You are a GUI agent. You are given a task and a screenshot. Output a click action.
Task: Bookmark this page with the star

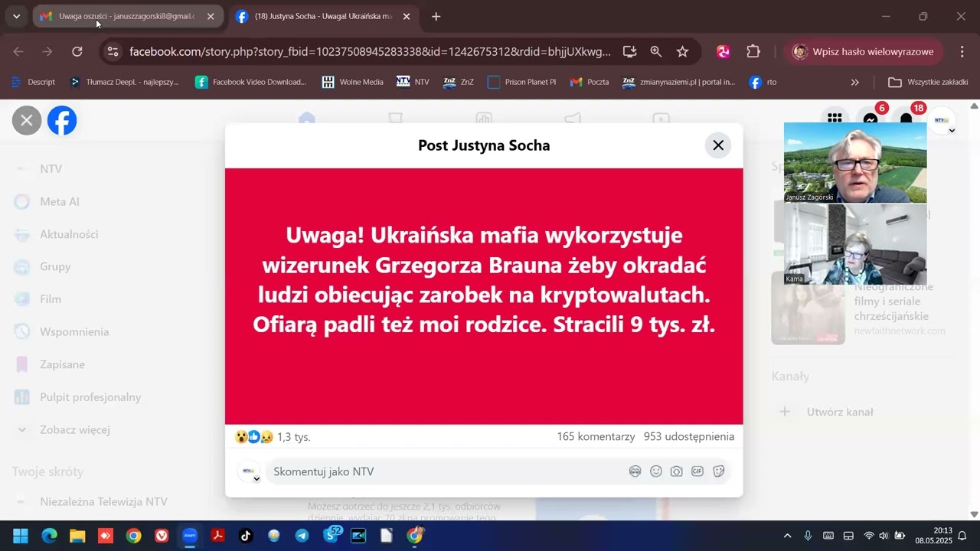(682, 51)
